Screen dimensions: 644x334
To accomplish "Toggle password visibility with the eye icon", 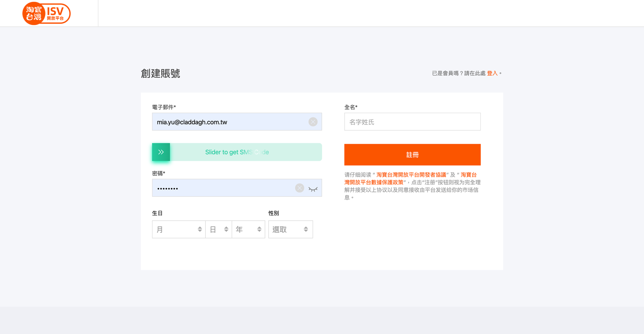I will pyautogui.click(x=313, y=189).
